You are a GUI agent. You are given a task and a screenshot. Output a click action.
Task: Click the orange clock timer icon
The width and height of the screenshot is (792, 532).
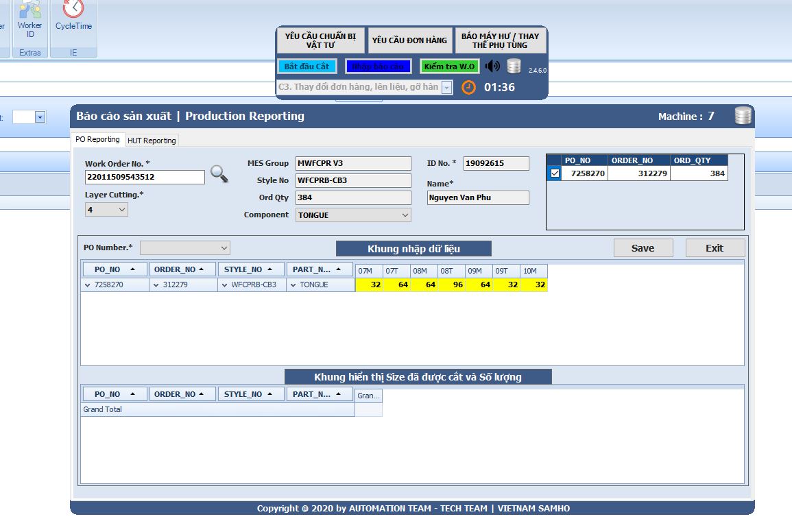coord(468,88)
